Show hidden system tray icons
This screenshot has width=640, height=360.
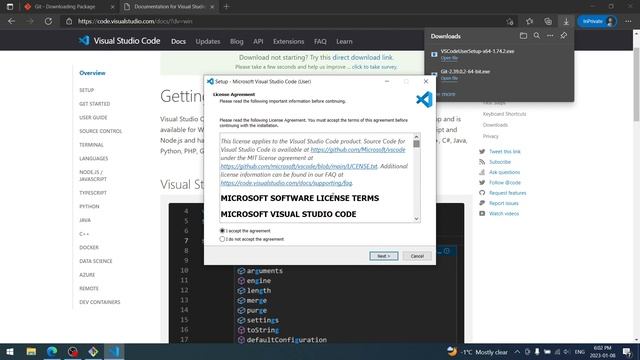pos(517,352)
